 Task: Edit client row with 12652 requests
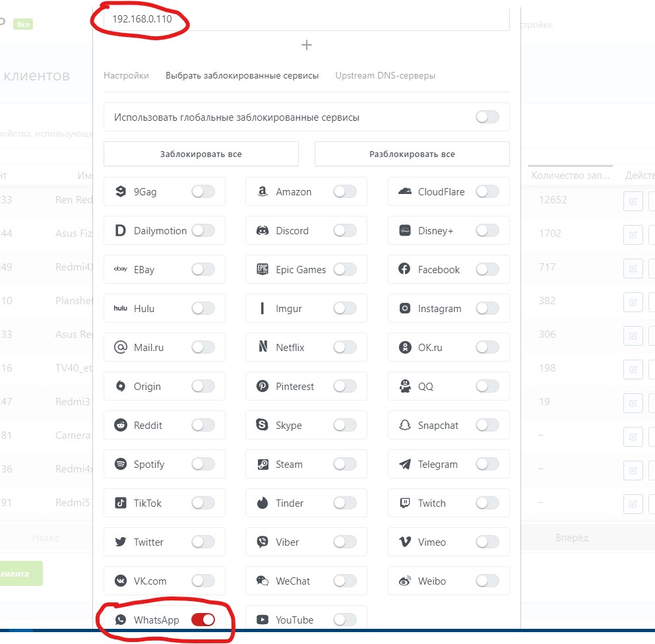pos(633,201)
